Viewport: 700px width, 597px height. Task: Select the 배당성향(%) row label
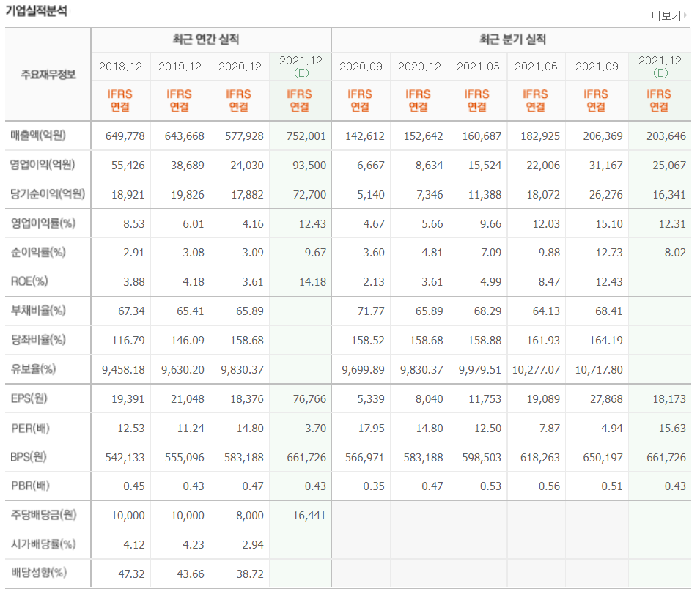coord(39,572)
